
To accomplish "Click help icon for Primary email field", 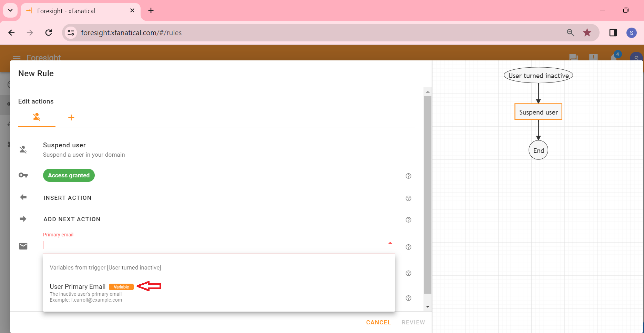I will tap(408, 247).
